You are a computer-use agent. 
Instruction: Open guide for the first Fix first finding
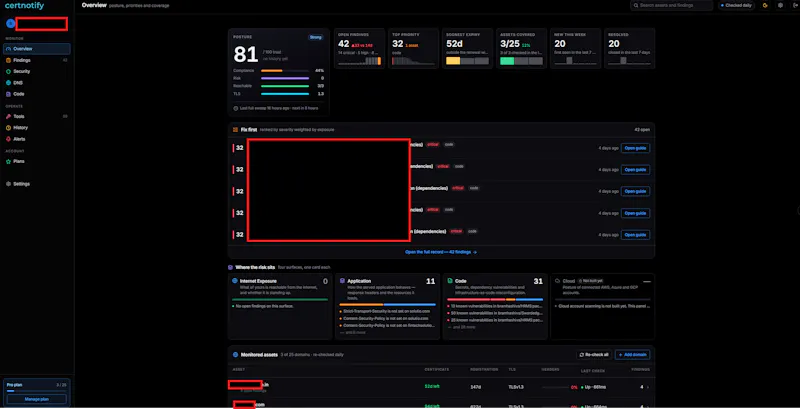pyautogui.click(x=635, y=148)
